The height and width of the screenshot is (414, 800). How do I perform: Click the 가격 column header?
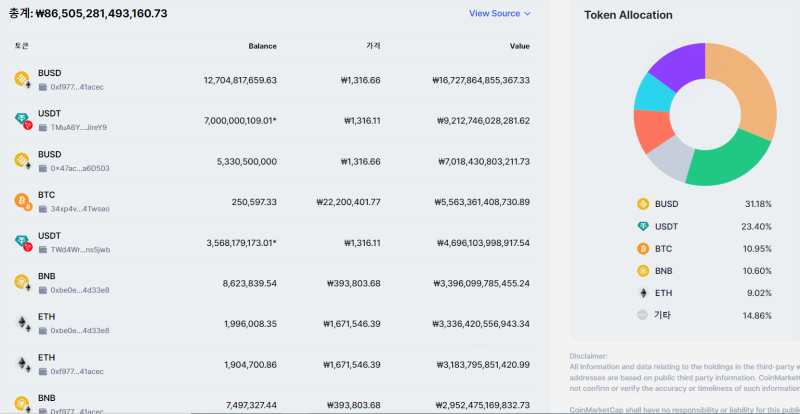click(x=373, y=46)
